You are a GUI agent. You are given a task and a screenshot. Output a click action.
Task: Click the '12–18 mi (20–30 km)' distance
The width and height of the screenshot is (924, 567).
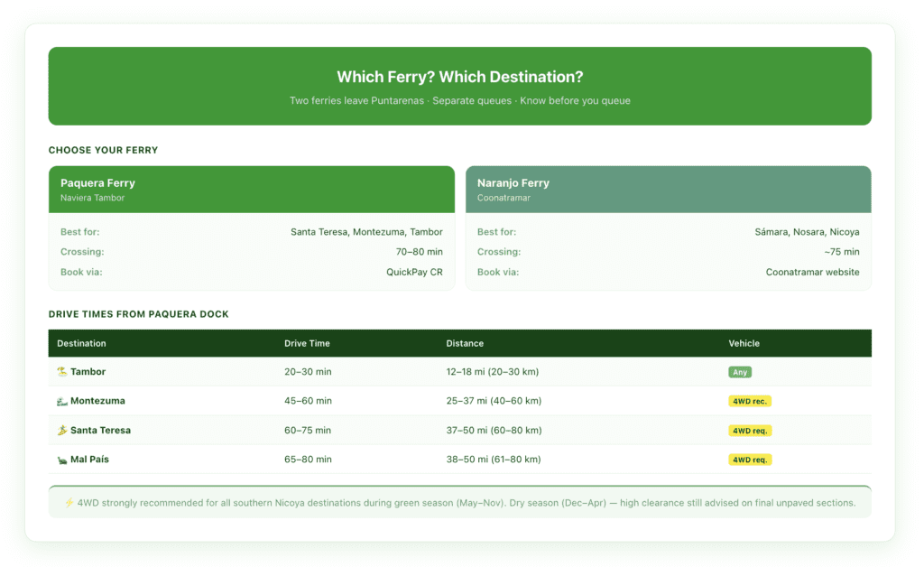(x=493, y=371)
